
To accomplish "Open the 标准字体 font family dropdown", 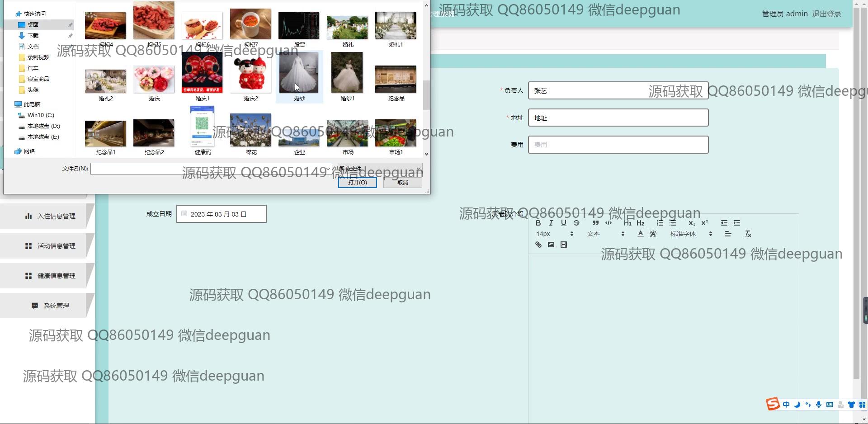I will [x=691, y=234].
